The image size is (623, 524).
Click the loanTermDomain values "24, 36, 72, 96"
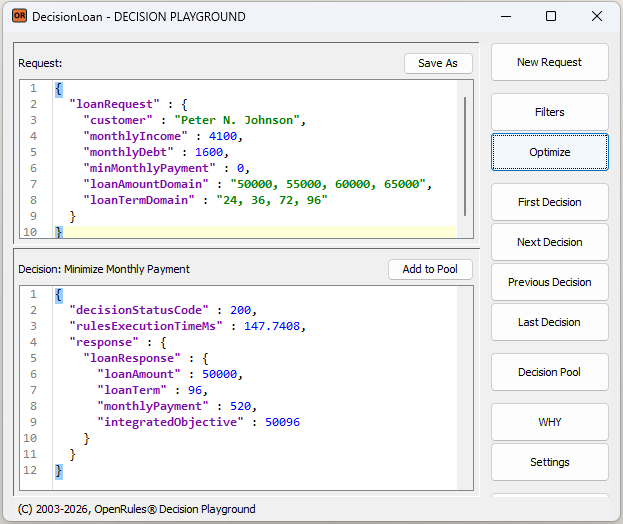click(272, 200)
